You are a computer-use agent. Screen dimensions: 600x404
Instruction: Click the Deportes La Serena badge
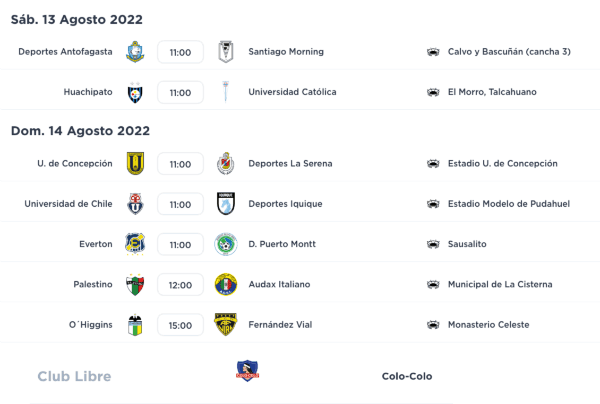225,164
